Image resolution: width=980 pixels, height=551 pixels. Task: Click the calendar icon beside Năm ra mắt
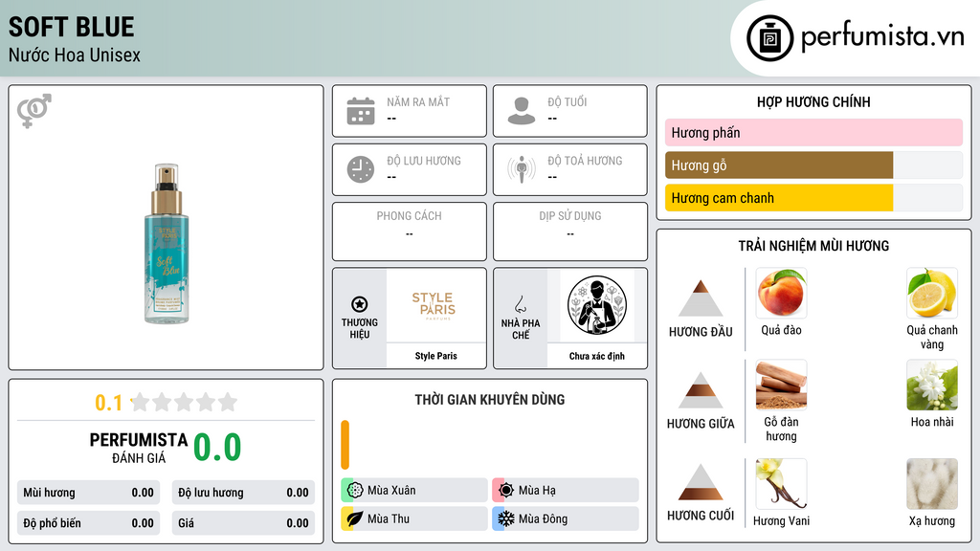361,111
